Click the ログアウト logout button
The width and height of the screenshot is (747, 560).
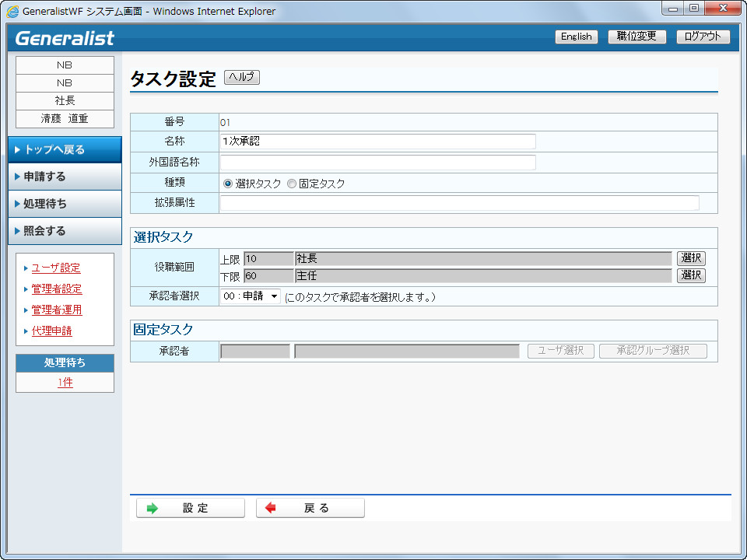[703, 37]
